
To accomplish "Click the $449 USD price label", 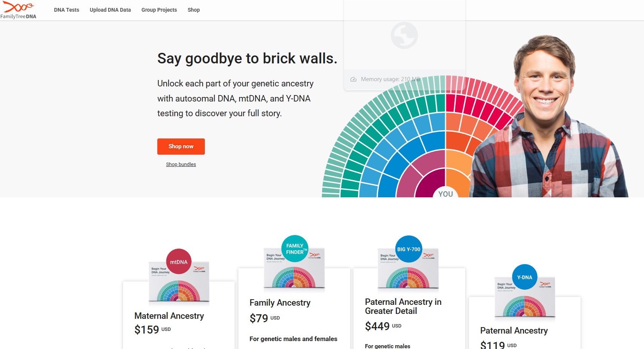I will (383, 325).
